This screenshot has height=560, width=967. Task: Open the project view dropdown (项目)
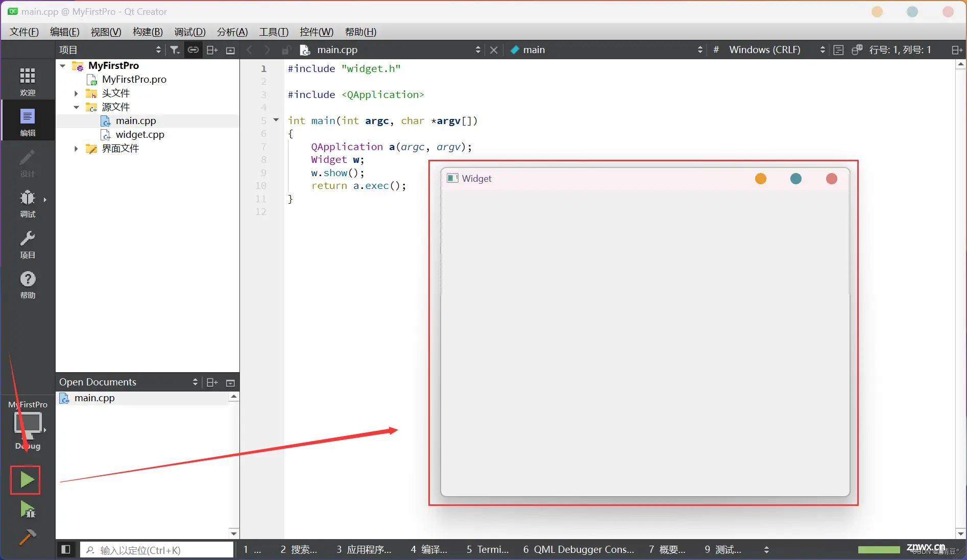[110, 50]
